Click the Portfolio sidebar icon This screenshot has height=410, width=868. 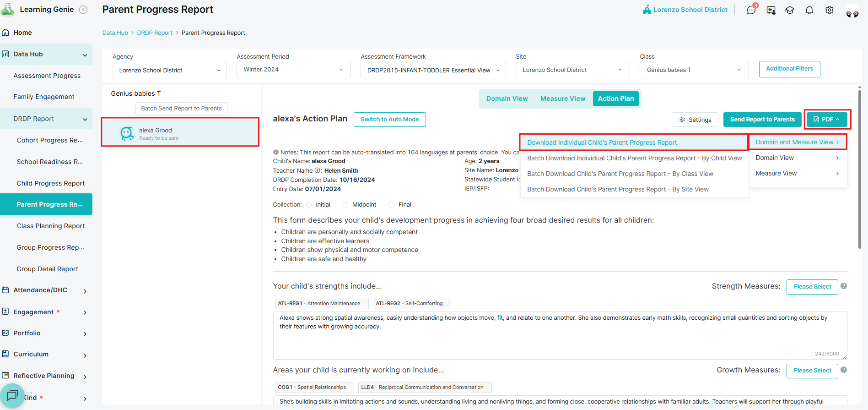point(5,333)
